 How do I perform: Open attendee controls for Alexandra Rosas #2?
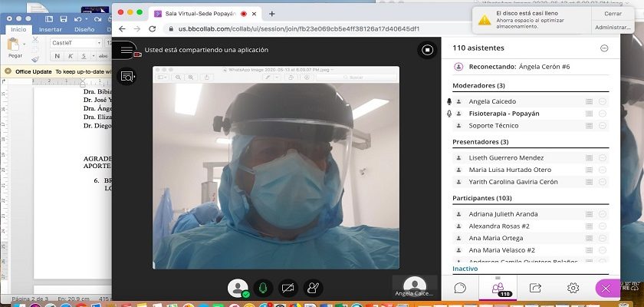[x=603, y=226]
